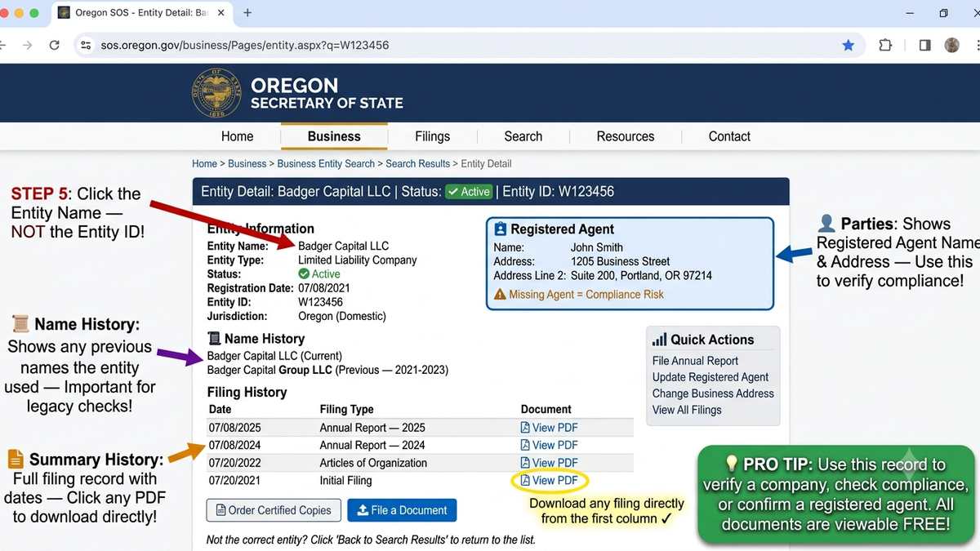980x551 pixels.
Task: Click Badger Capital LLC (Current) name
Action: point(274,356)
